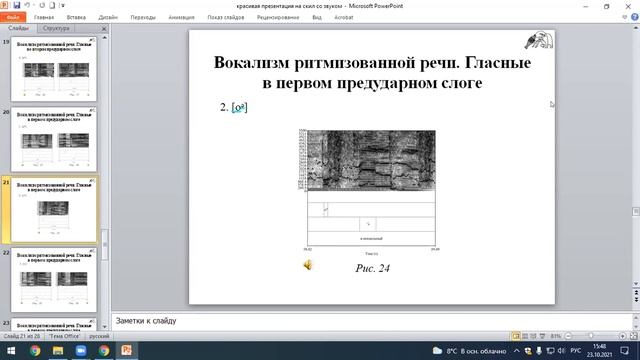Open the Вид ribbon tab
Screen dimensions: 640x360
pos(317,18)
